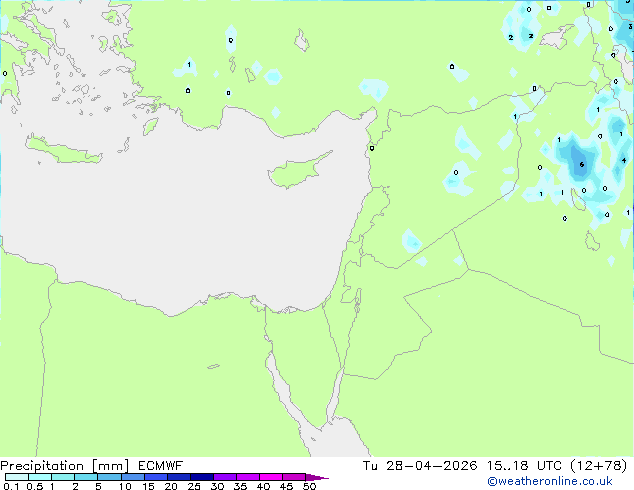Select the '15..18' time range text

tap(507, 466)
